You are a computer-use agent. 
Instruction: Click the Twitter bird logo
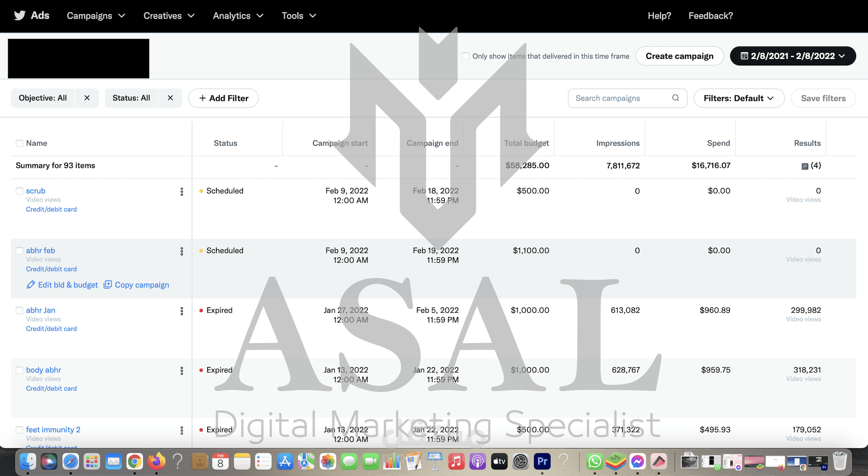[x=20, y=15]
